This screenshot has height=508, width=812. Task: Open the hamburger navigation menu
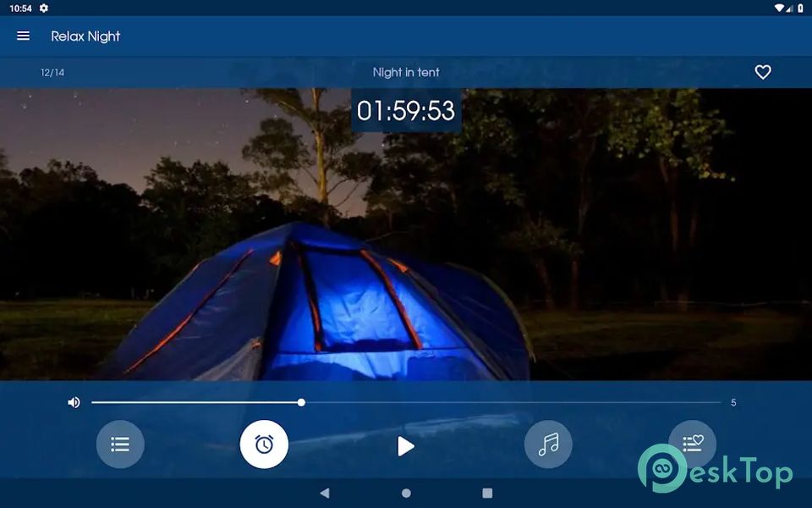[24, 36]
